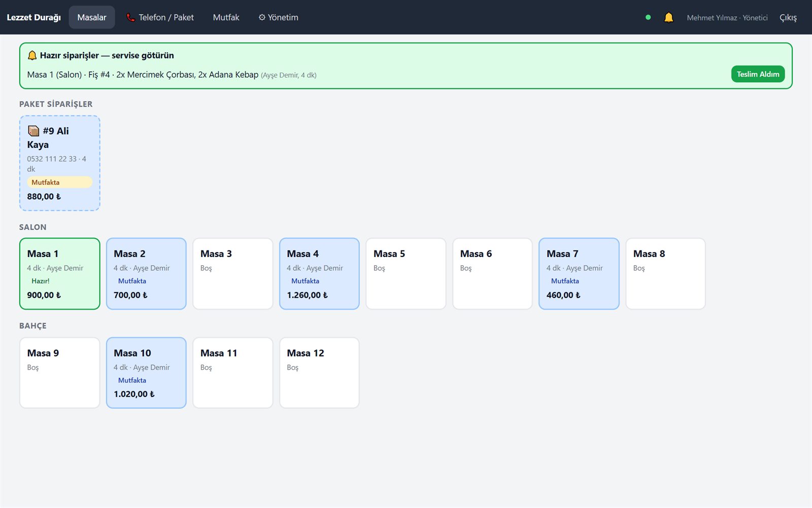Open the empty Masa 3 card
The width and height of the screenshot is (812, 508).
pos(233,274)
